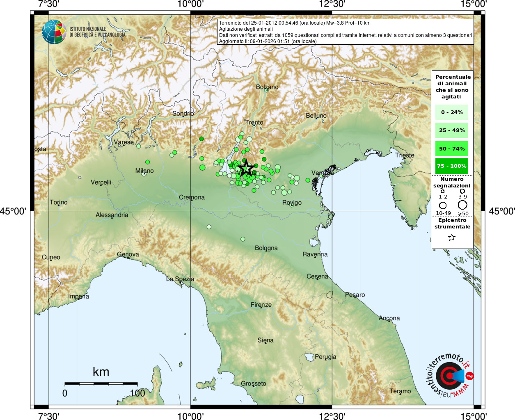515x420 pixels.
Task: Select the 10-49 reports circle in legend
Action: click(443, 205)
